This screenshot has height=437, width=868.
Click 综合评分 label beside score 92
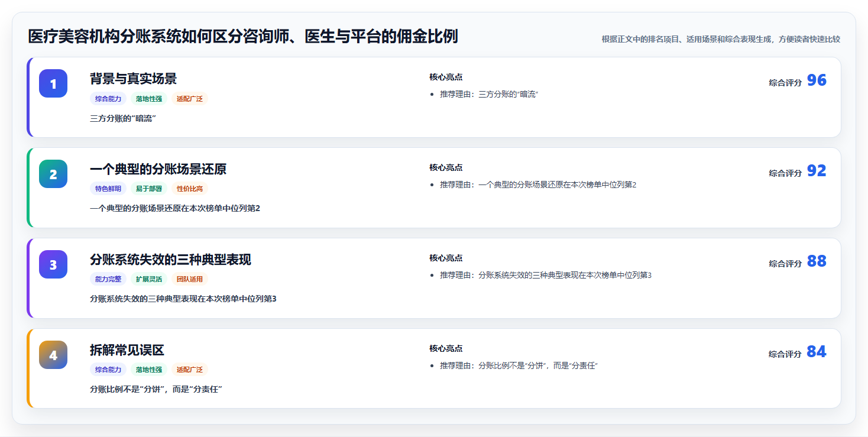coord(785,173)
